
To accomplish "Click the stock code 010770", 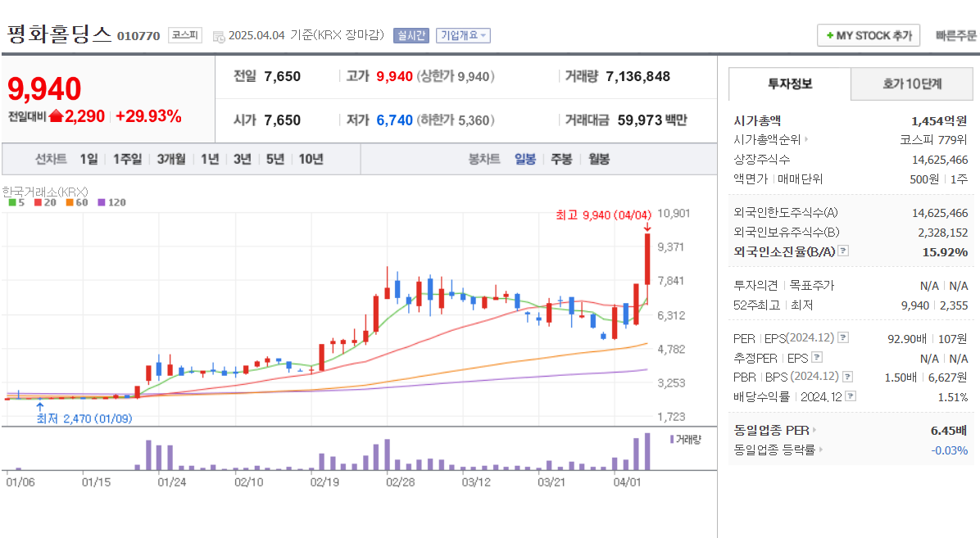I will (x=138, y=36).
